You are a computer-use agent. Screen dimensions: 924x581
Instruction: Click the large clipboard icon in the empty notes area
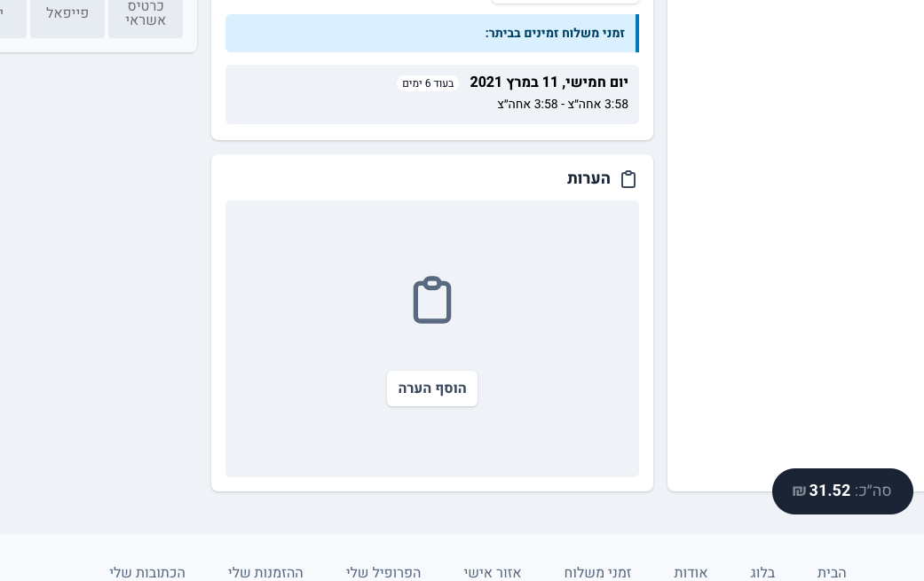click(432, 300)
